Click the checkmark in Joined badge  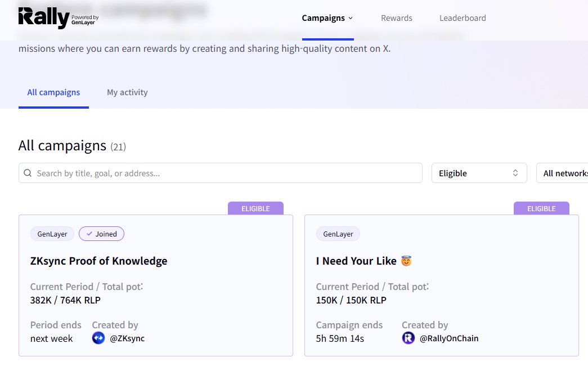click(89, 234)
